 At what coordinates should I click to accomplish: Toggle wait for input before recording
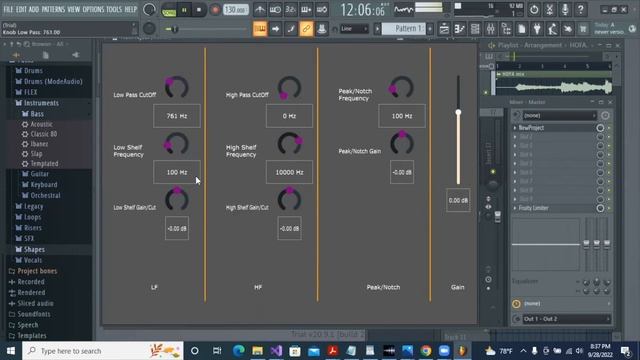[275, 9]
